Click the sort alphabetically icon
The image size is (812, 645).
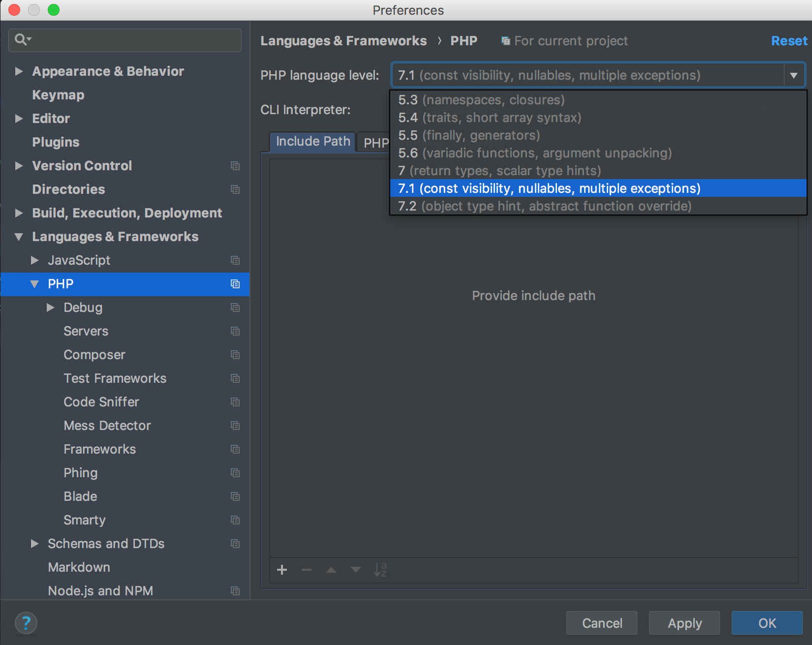click(x=380, y=570)
